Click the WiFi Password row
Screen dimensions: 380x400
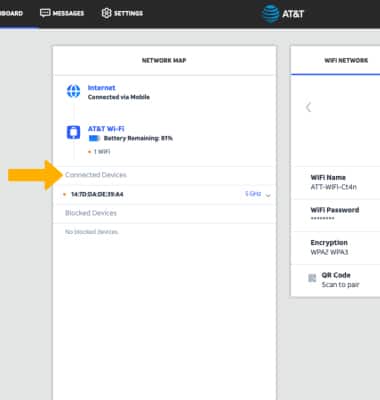tap(335, 214)
